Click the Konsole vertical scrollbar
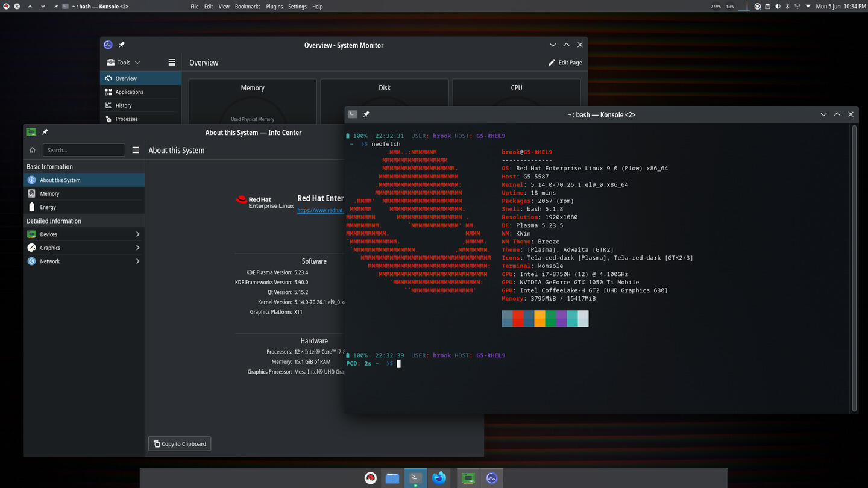Image resolution: width=868 pixels, height=488 pixels. tap(854, 268)
